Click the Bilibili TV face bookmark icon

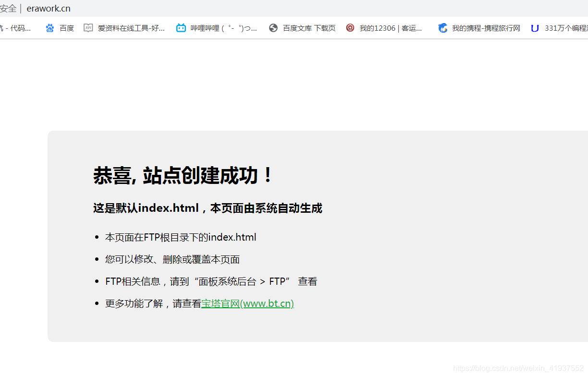[181, 28]
